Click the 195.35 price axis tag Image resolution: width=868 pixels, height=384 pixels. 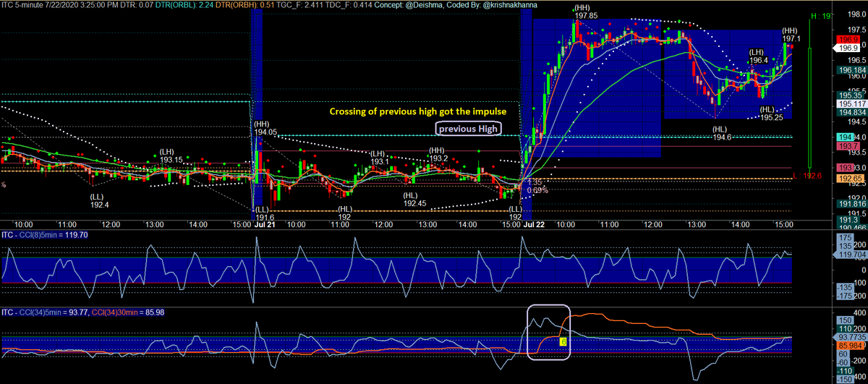848,95
